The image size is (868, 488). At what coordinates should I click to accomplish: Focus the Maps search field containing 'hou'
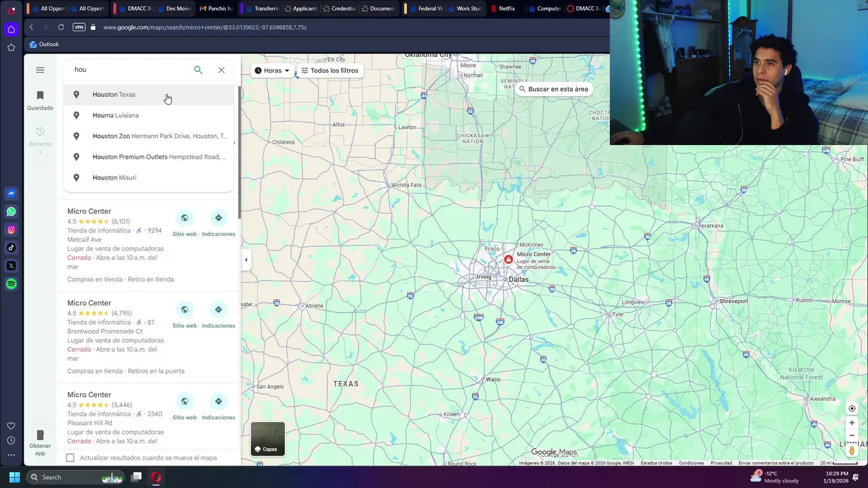tap(129, 70)
